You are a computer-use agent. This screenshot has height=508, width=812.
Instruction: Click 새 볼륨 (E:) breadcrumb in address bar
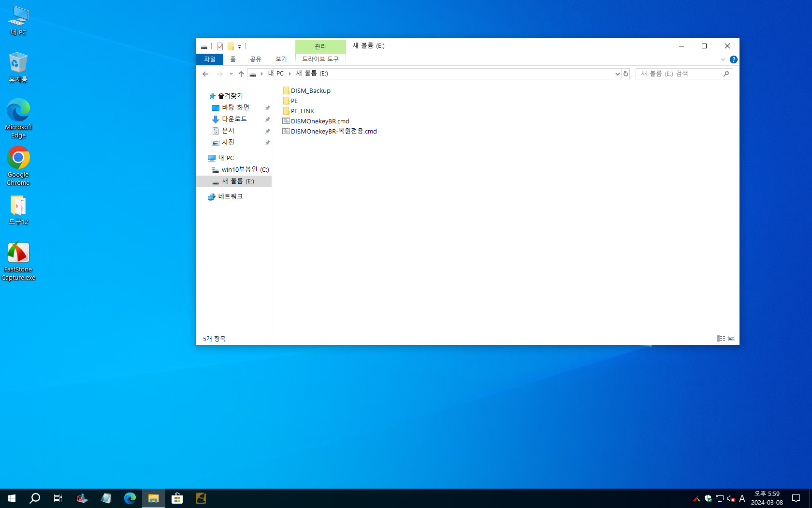click(x=312, y=74)
